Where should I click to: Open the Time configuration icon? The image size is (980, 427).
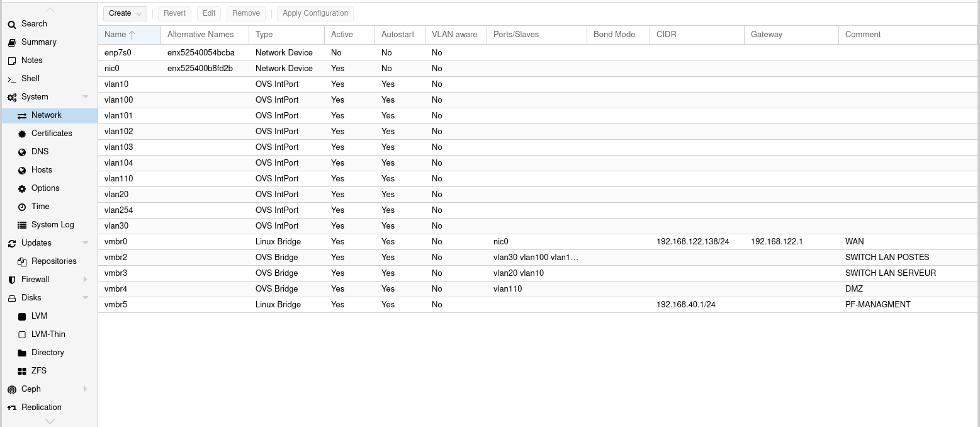coord(23,206)
